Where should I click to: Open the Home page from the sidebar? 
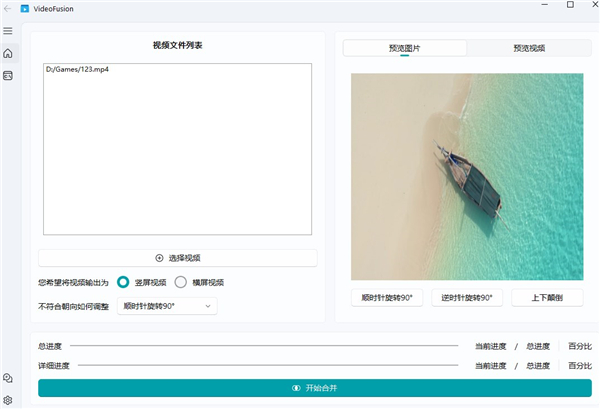click(8, 54)
